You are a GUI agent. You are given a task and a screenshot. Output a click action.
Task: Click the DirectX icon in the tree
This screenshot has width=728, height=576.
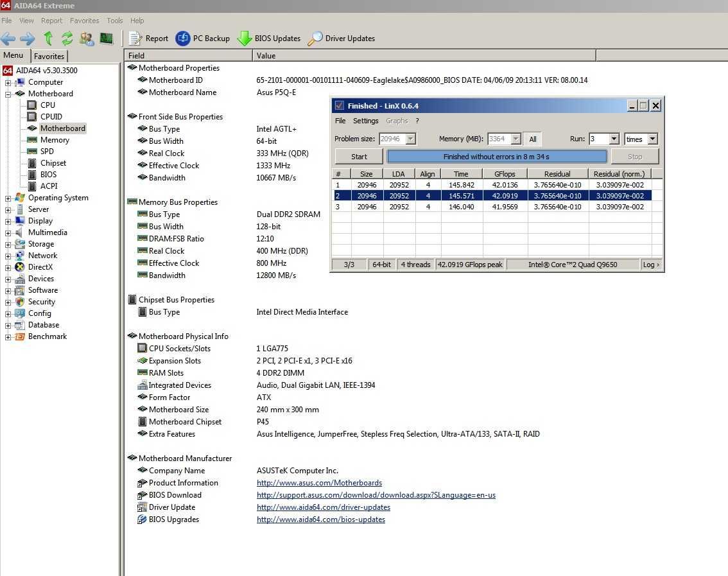pos(19,267)
